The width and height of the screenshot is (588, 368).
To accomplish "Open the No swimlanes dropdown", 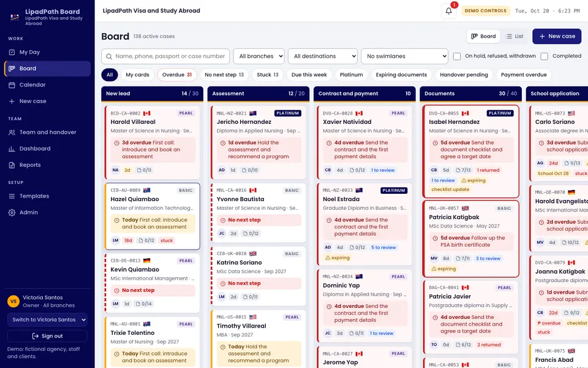I will pyautogui.click(x=405, y=56).
